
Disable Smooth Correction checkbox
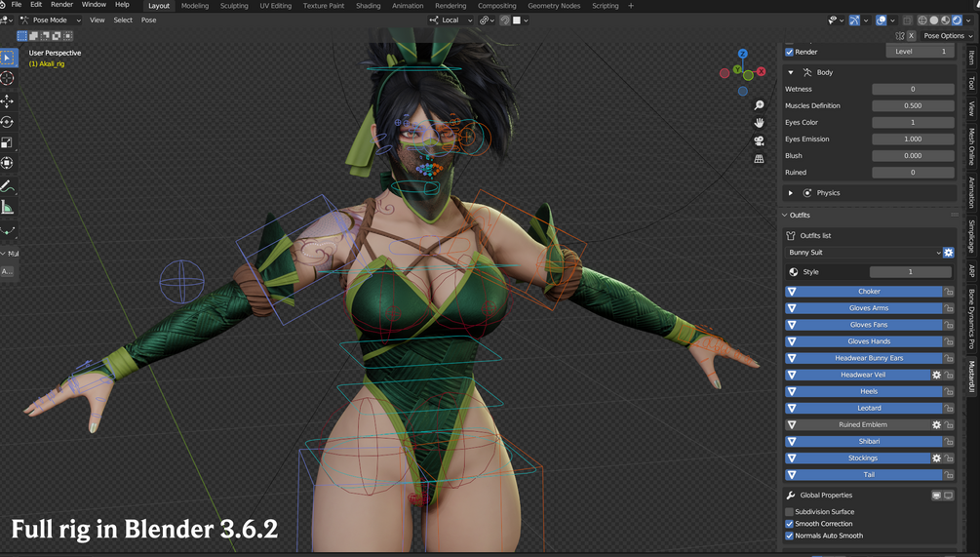(x=790, y=524)
